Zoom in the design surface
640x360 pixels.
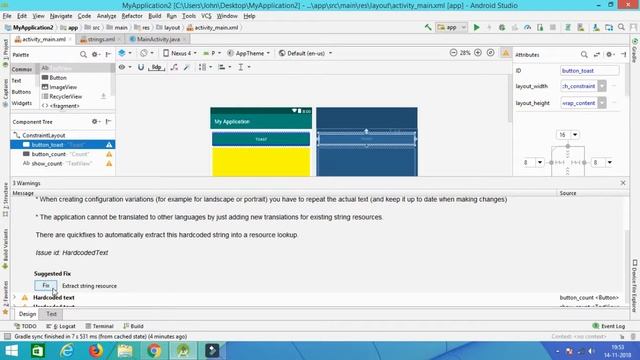pyautogui.click(x=478, y=53)
